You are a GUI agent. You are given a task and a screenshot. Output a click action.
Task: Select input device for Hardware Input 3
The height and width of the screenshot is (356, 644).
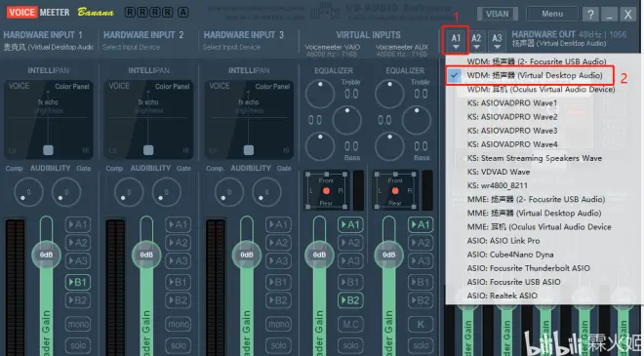(x=231, y=47)
